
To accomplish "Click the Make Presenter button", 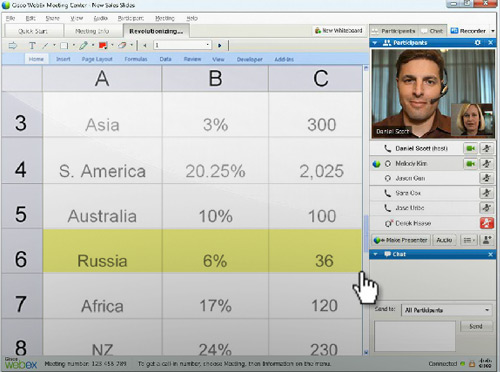I will (401, 240).
